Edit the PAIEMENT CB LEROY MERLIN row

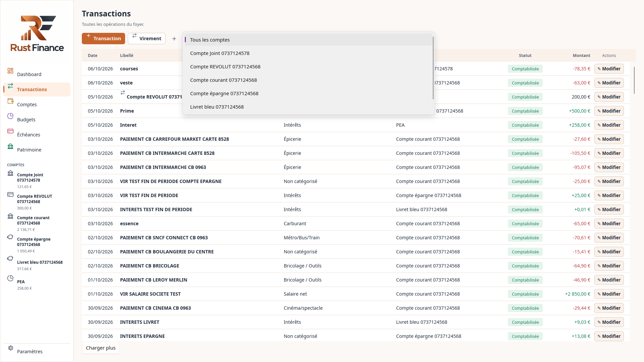pos(609,280)
